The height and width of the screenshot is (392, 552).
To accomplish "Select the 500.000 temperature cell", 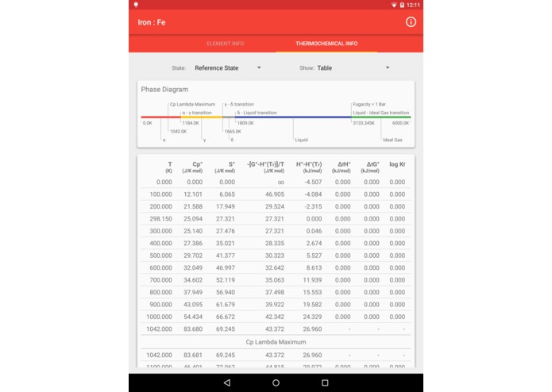I will (x=161, y=256).
